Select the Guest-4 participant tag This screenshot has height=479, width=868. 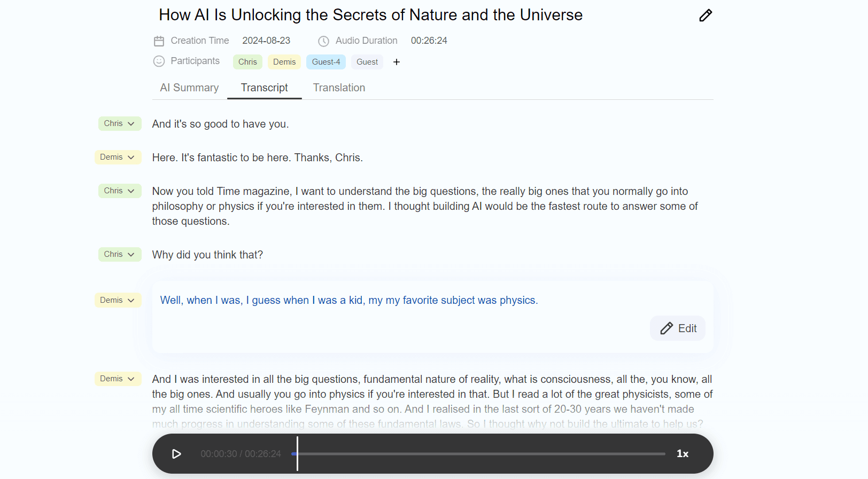326,62
